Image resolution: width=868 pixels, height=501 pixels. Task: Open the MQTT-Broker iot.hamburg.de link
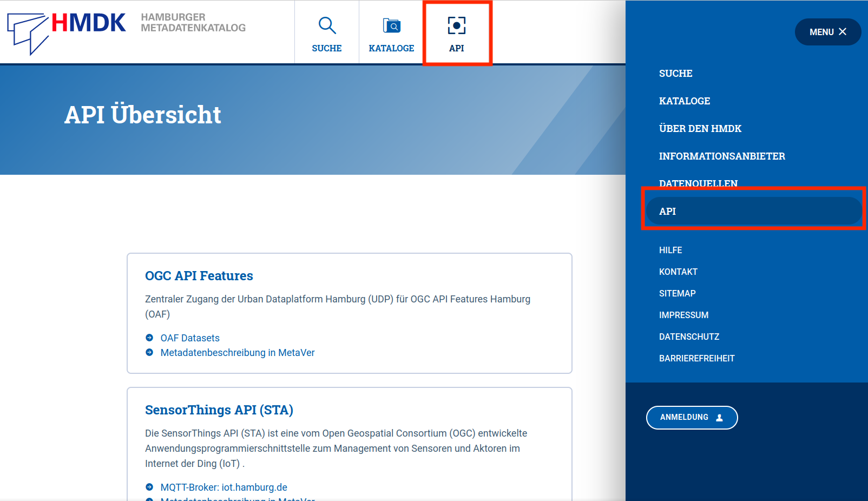(224, 487)
